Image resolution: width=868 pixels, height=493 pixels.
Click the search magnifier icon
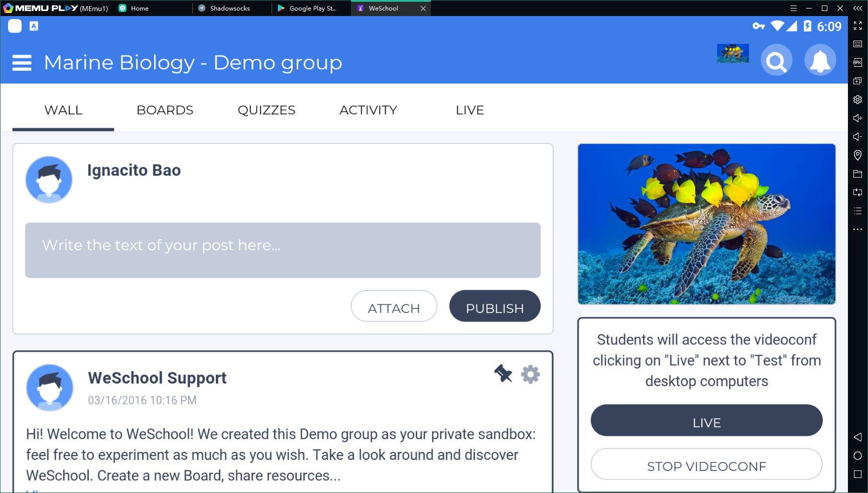(x=776, y=61)
